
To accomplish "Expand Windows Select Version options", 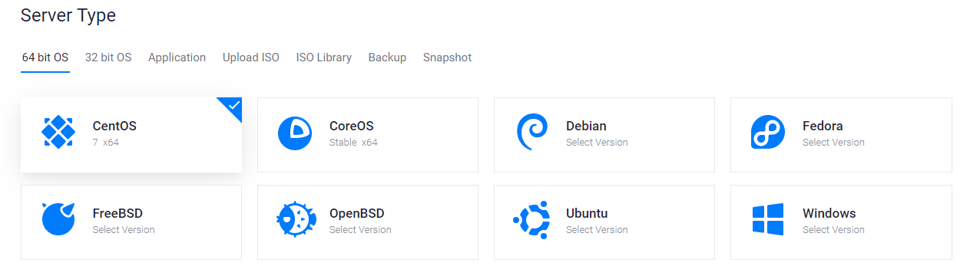I will 833,230.
